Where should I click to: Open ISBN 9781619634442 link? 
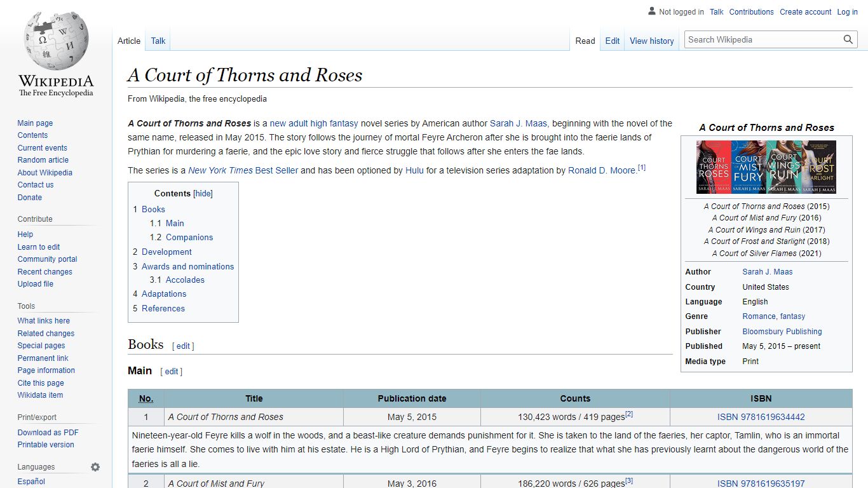761,417
